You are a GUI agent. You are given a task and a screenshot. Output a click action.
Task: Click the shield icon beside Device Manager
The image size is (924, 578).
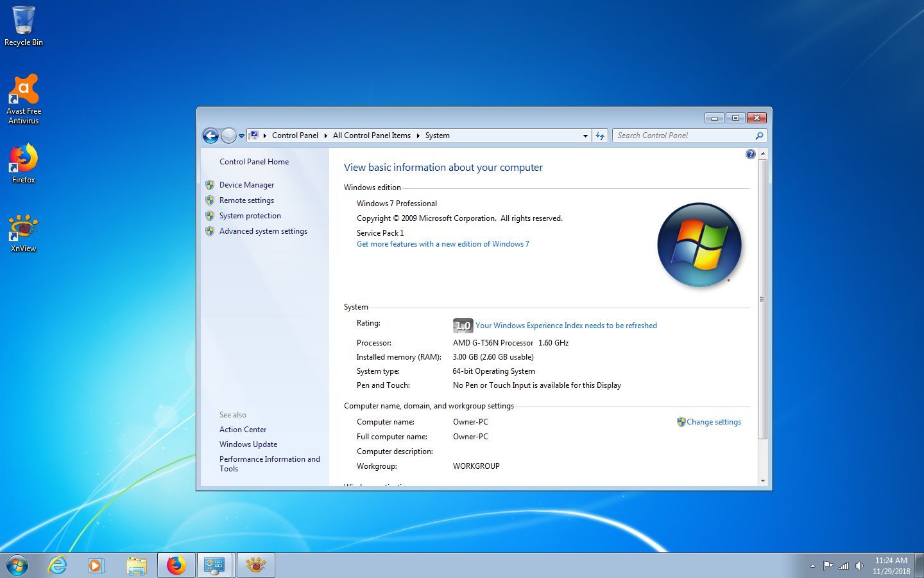210,185
